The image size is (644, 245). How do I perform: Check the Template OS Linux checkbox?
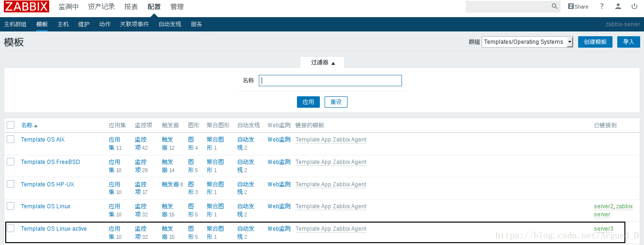pos(11,206)
